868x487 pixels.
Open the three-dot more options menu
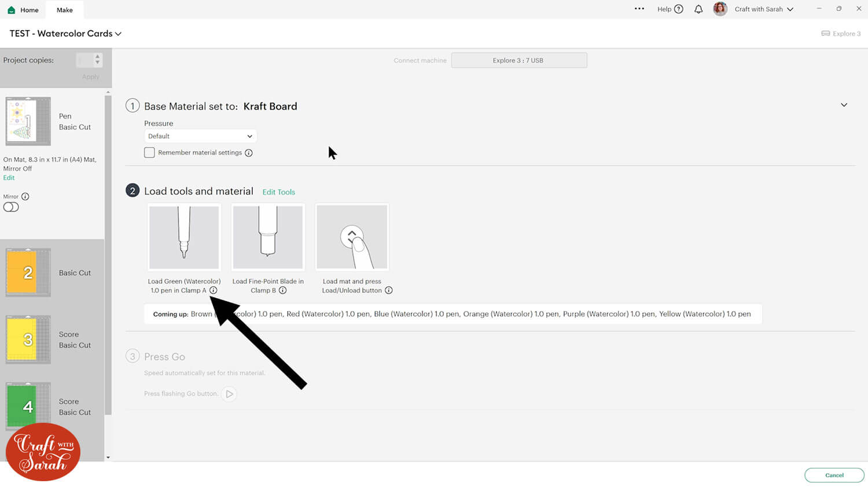639,9
